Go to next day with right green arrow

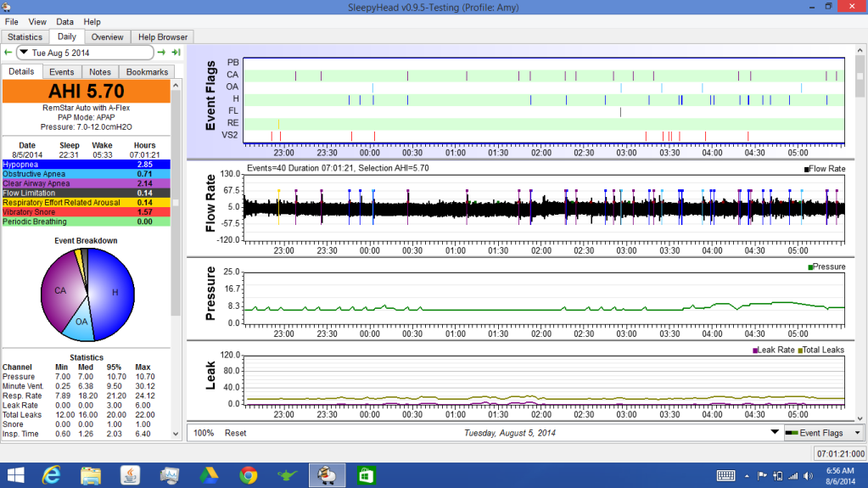[161, 53]
